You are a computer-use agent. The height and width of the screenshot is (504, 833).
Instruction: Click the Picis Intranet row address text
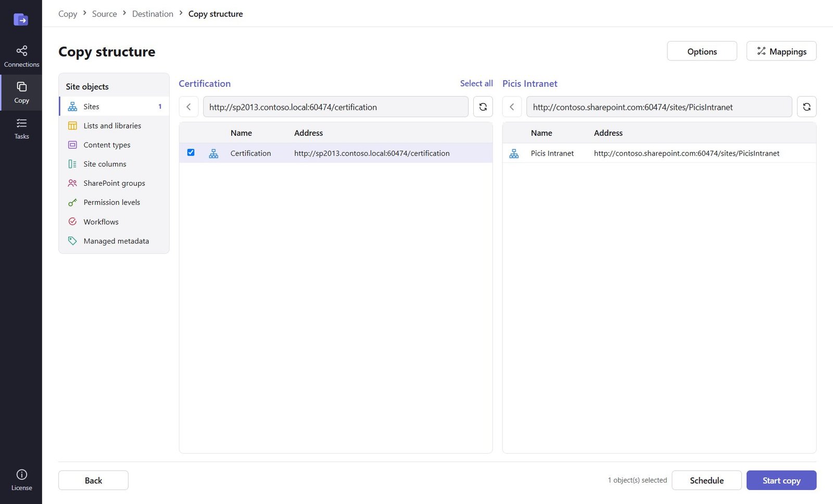[x=687, y=153]
